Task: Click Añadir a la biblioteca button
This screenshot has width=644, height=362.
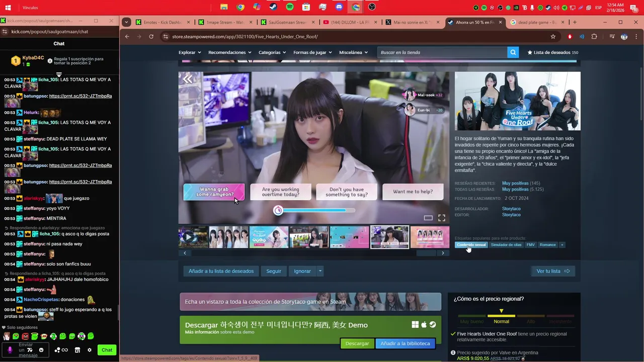Action: coord(405,343)
